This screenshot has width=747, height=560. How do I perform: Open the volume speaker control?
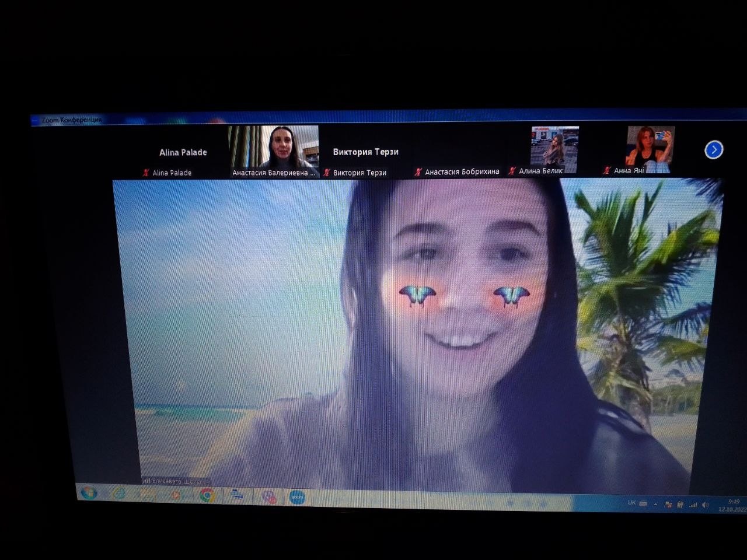(x=705, y=505)
